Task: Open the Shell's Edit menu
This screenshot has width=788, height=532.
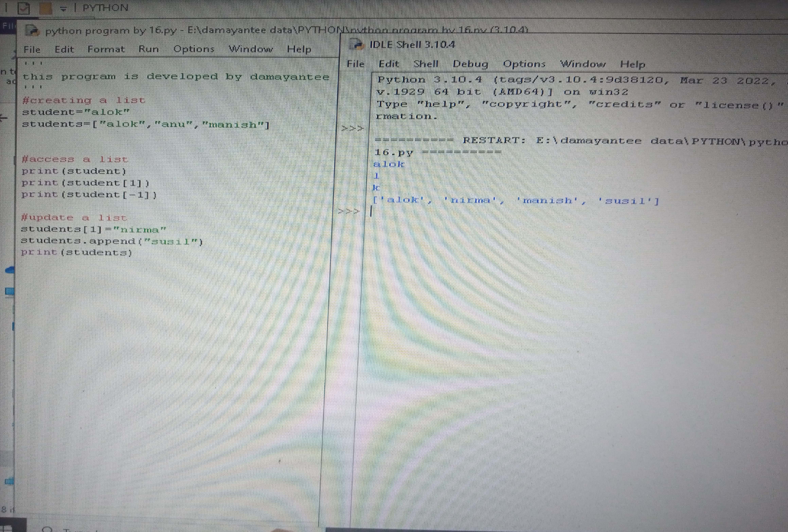Action: [x=389, y=64]
